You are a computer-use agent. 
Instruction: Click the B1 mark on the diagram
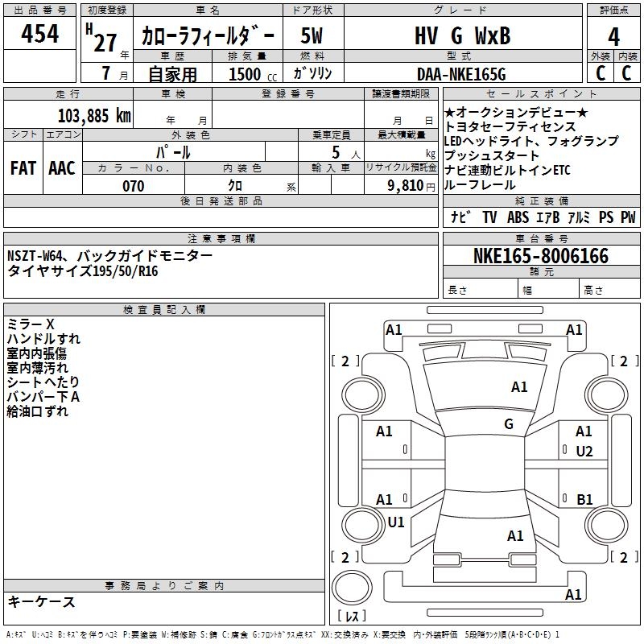[x=584, y=499]
